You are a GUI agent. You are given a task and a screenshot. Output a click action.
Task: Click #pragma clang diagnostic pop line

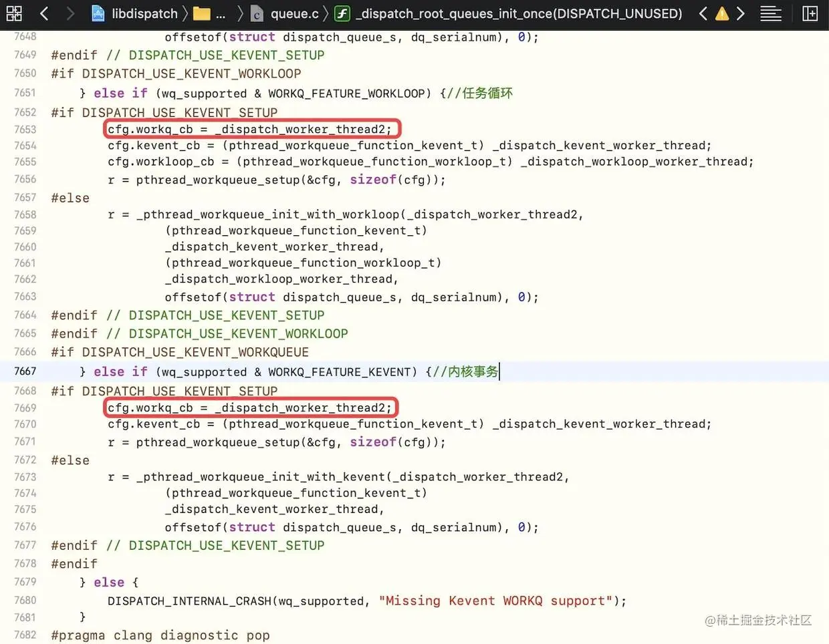[x=160, y=635]
